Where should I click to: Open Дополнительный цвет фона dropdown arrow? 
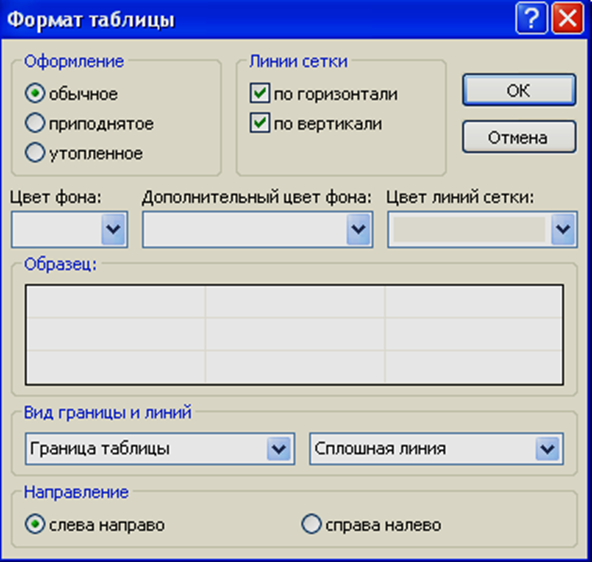358,229
